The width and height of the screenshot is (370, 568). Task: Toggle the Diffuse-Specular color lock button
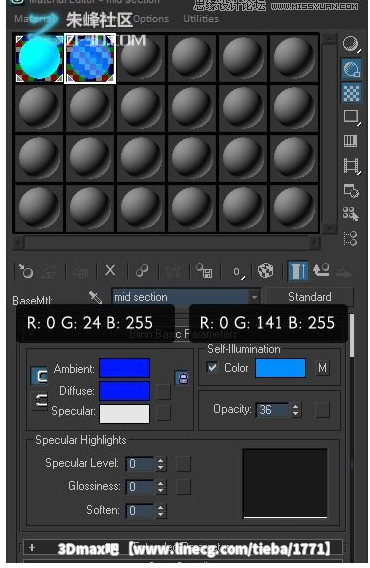40,401
